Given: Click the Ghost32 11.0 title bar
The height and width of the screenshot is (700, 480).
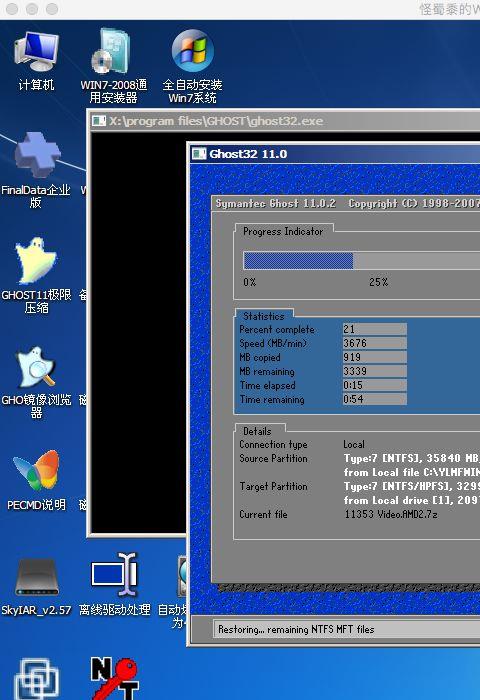Looking at the screenshot, I should coord(334,154).
